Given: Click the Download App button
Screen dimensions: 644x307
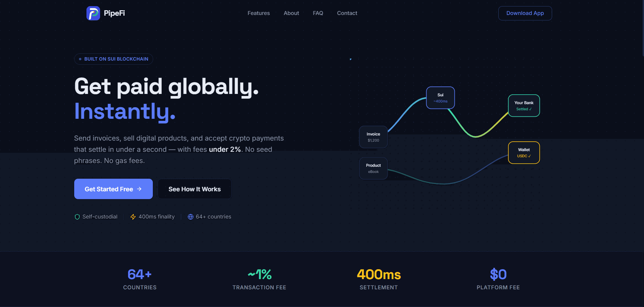Looking at the screenshot, I should click(525, 13).
